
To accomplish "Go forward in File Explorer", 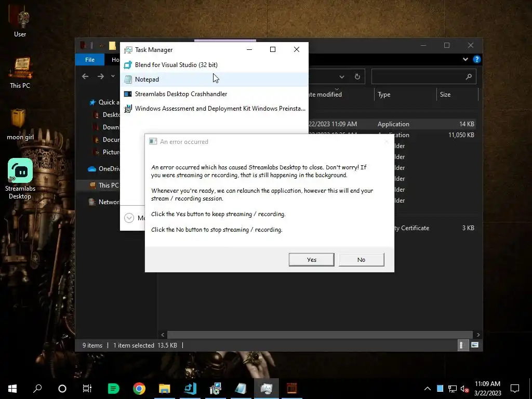I will (x=101, y=77).
